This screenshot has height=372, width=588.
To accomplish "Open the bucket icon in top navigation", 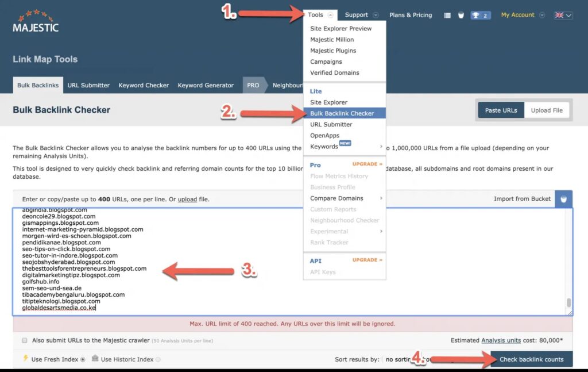I will coord(461,16).
